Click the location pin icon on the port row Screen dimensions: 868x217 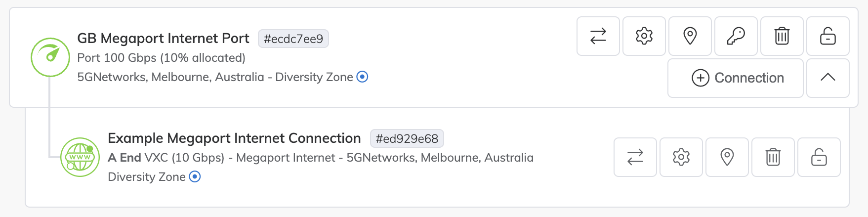(x=690, y=36)
